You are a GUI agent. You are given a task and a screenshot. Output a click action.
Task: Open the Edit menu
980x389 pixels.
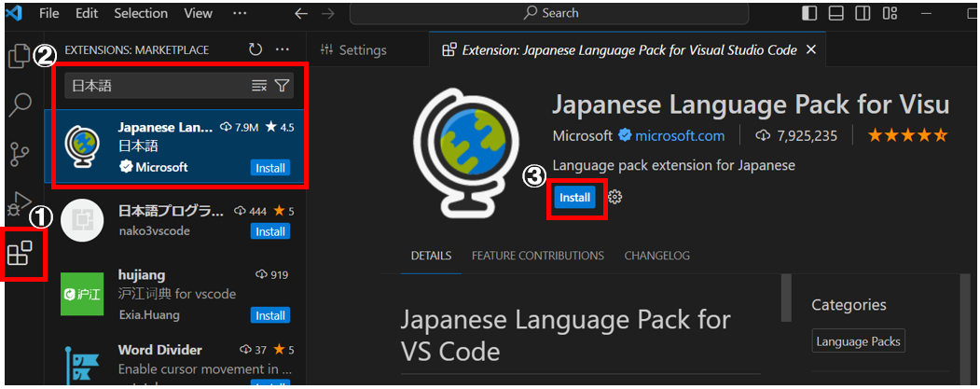[x=86, y=13]
